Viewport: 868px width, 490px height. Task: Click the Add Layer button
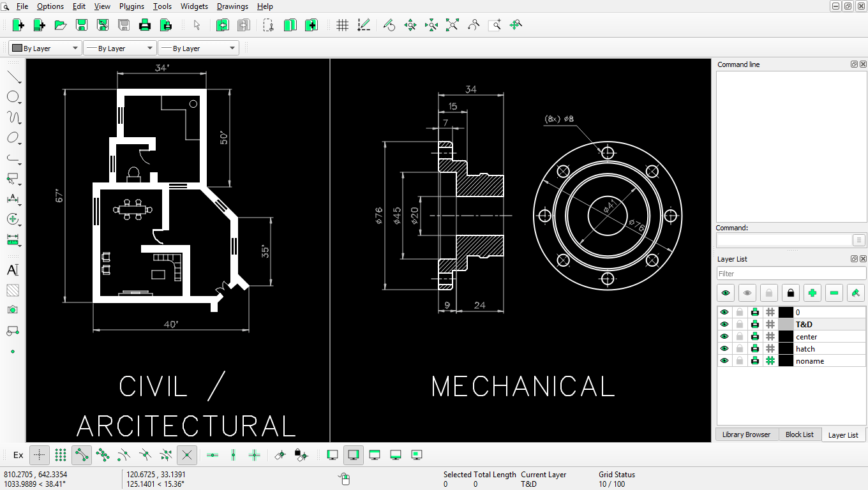813,293
